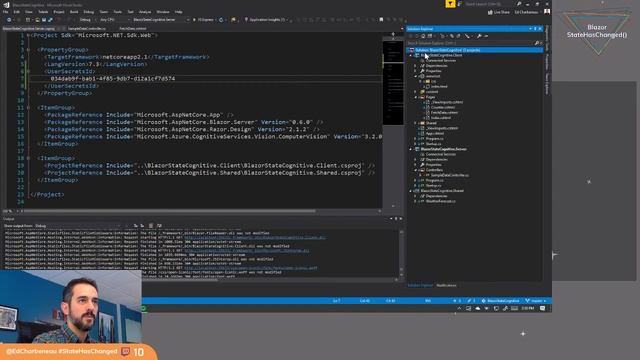Screen dimensions: 640x360
Task: Click the Solution Explorer home icon
Action: click(423, 36)
